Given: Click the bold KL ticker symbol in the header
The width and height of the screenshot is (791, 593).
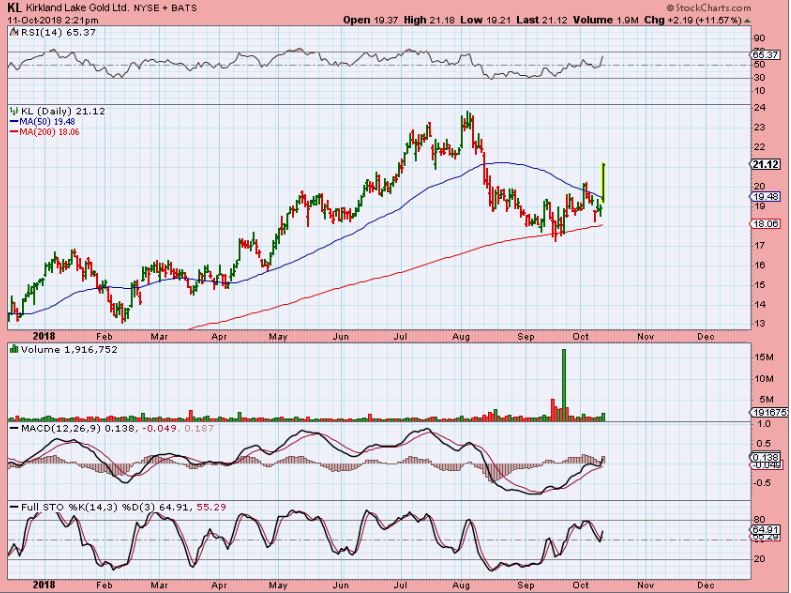Looking at the screenshot, I should pyautogui.click(x=14, y=8).
